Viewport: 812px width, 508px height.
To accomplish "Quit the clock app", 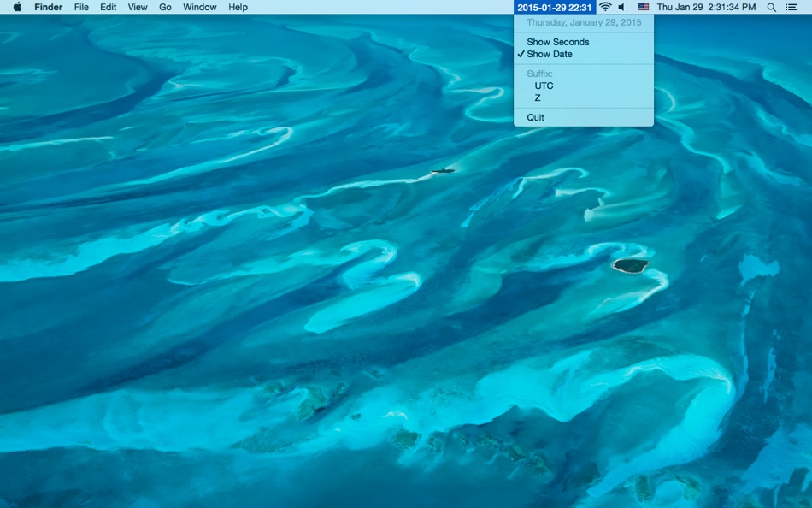I will click(535, 117).
